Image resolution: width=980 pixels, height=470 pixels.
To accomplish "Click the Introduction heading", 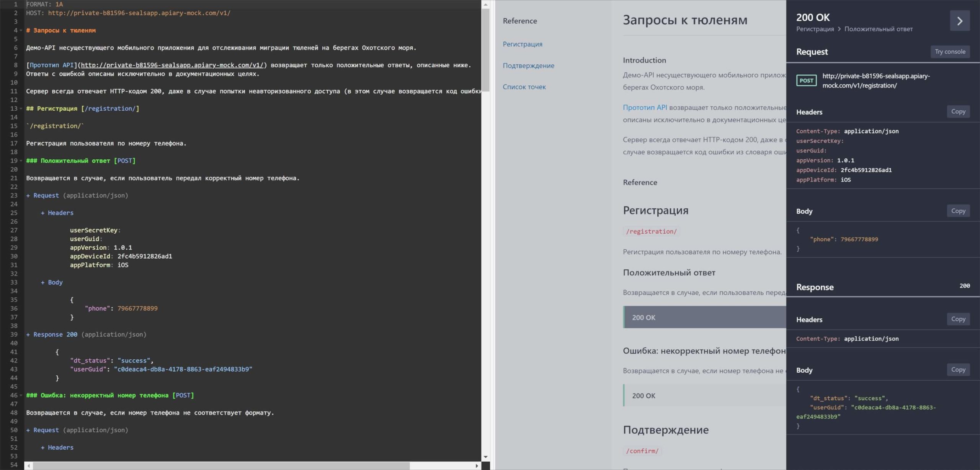I will pos(644,60).
